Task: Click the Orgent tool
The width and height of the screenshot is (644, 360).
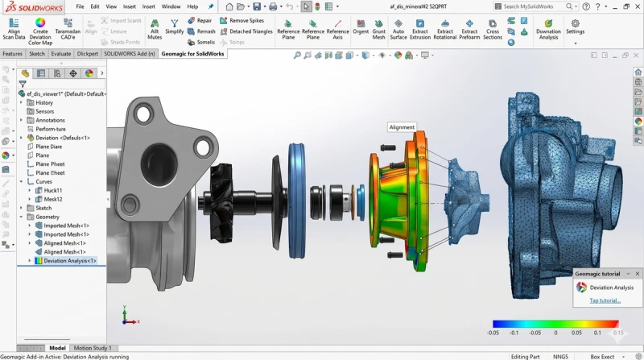Action: (361, 27)
